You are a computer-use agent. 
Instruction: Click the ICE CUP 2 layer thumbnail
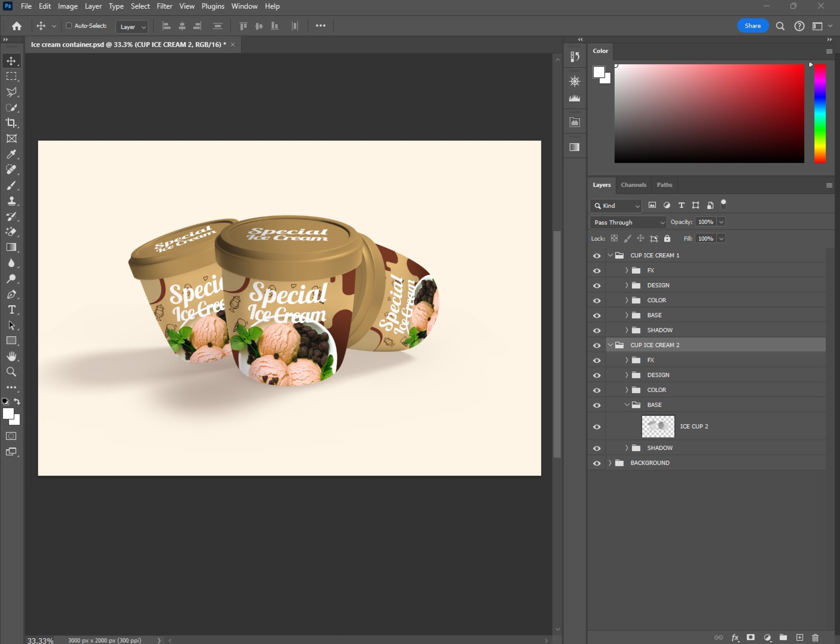658,426
